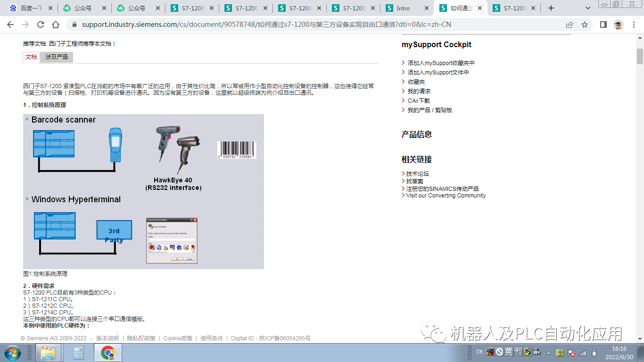
Task: Close the active 如何通过 tab
Action: [481, 8]
